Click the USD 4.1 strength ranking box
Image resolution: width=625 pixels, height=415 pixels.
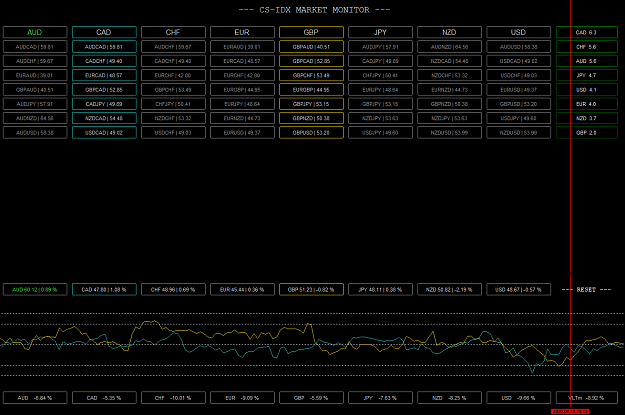click(587, 90)
